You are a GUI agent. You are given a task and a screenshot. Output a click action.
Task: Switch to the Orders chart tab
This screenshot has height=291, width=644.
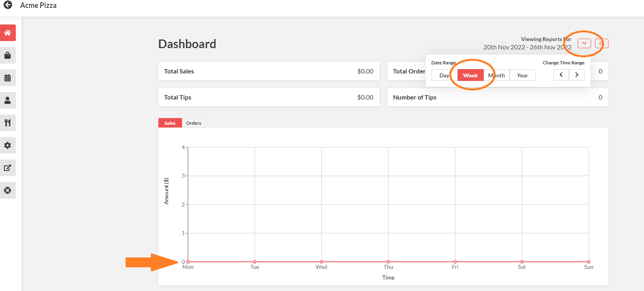(x=193, y=123)
